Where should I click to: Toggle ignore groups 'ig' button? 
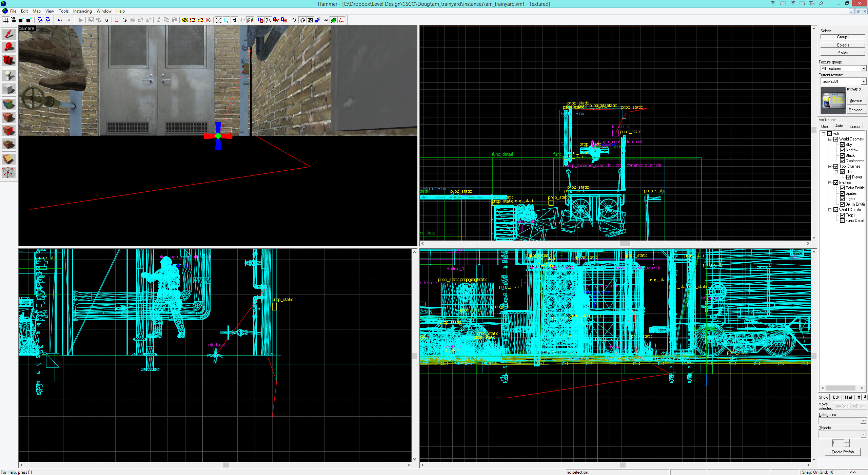click(x=106, y=20)
